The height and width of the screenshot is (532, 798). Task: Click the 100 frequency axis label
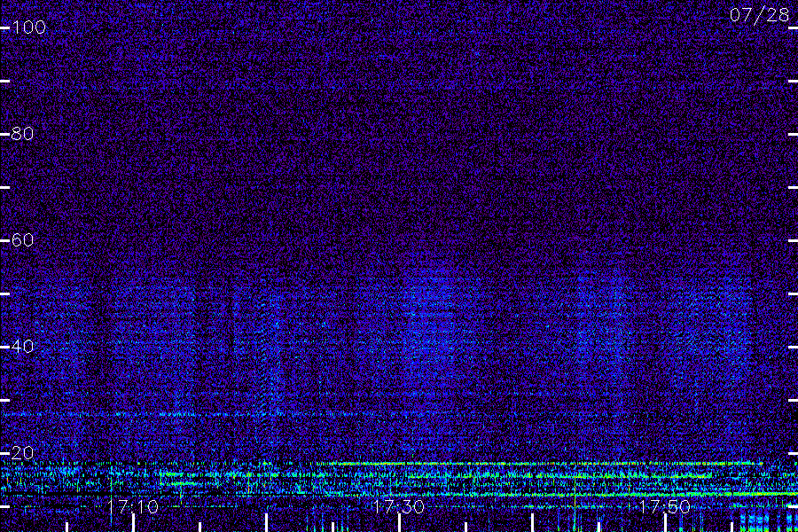(x=28, y=27)
